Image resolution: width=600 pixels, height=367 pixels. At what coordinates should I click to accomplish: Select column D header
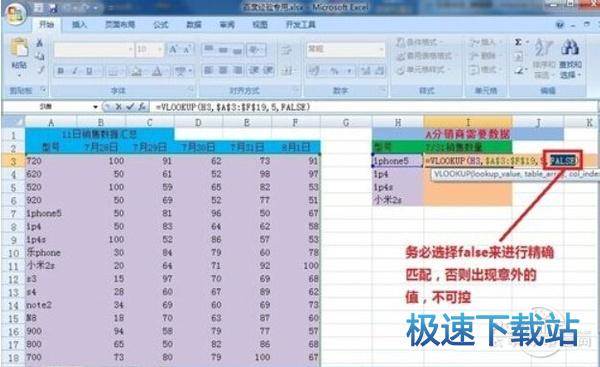pos(198,122)
